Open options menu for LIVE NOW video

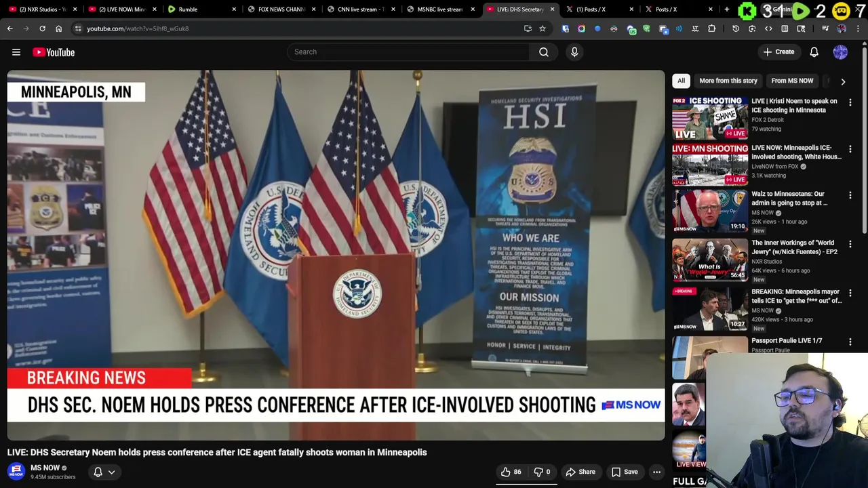coord(850,148)
